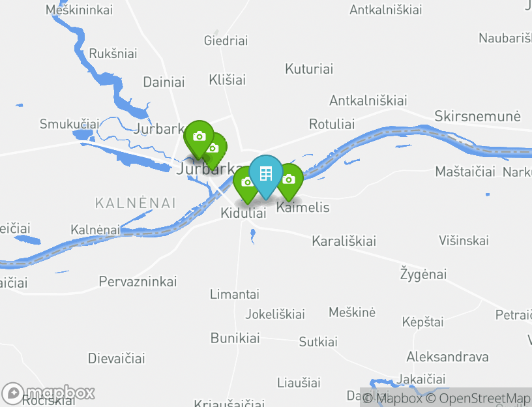Click the Karališkiai map label

[344, 241]
